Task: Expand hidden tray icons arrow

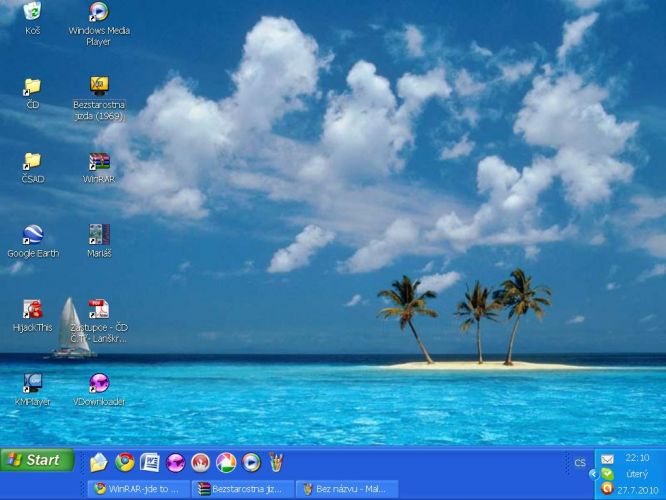Action: (x=593, y=474)
